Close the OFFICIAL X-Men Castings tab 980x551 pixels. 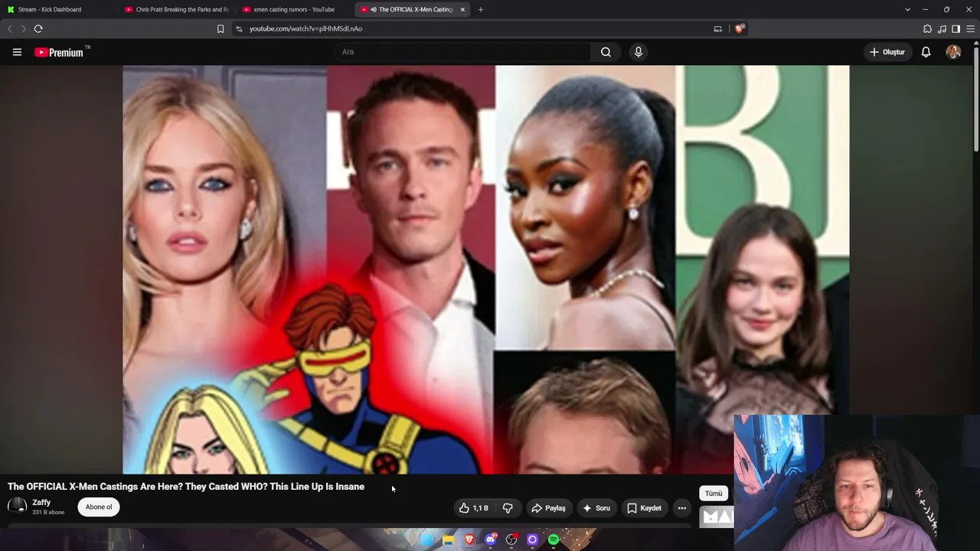pyautogui.click(x=462, y=9)
